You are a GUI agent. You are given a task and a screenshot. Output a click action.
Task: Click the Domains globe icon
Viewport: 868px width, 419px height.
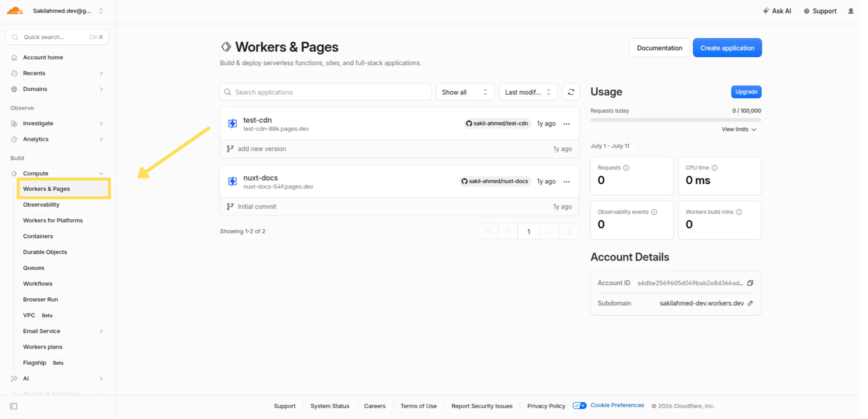coord(14,89)
